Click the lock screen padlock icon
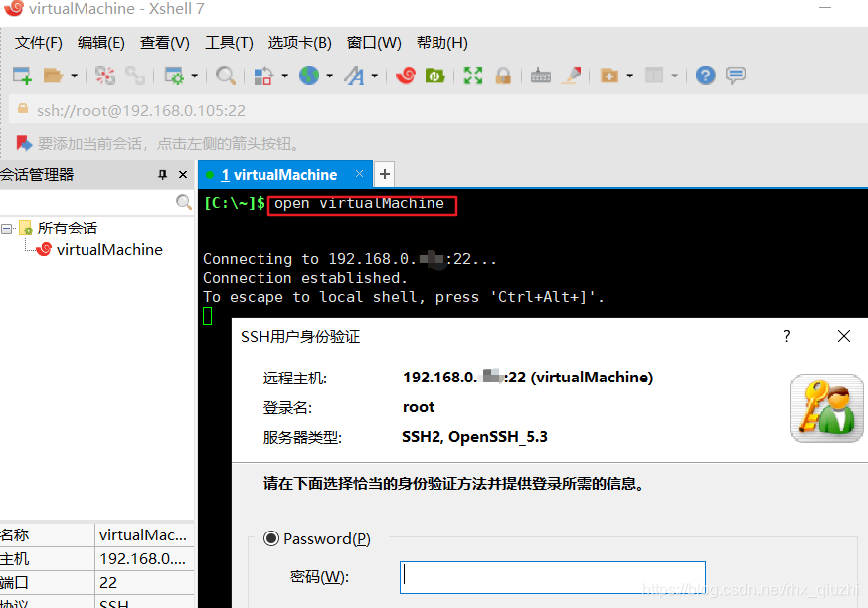 pos(503,76)
